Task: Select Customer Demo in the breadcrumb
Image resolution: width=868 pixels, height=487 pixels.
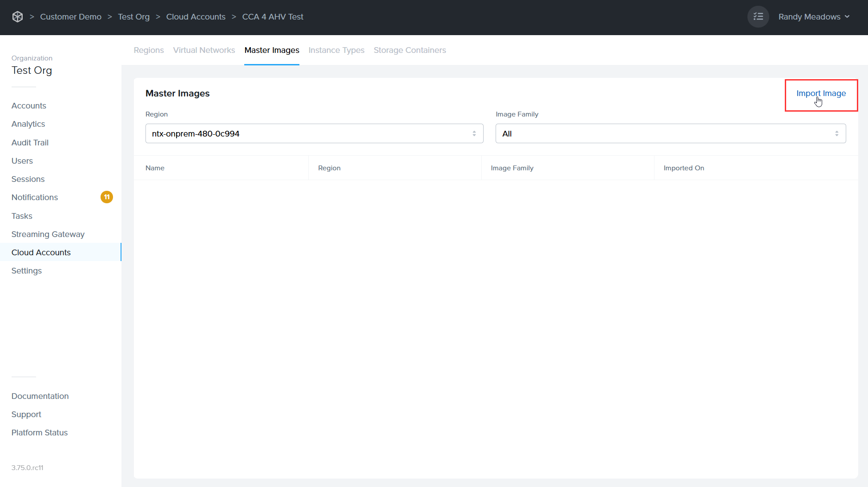Action: (x=70, y=16)
